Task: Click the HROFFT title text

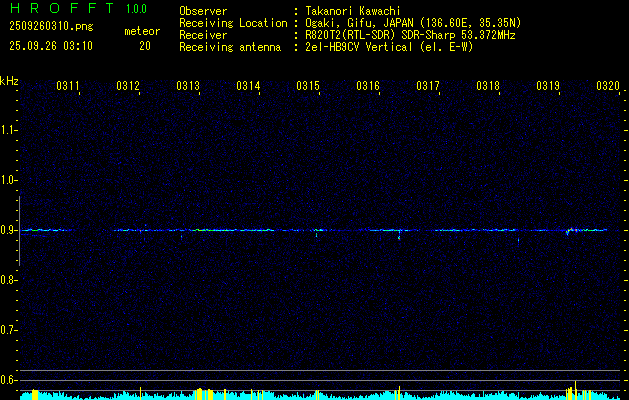Action: [x=62, y=8]
